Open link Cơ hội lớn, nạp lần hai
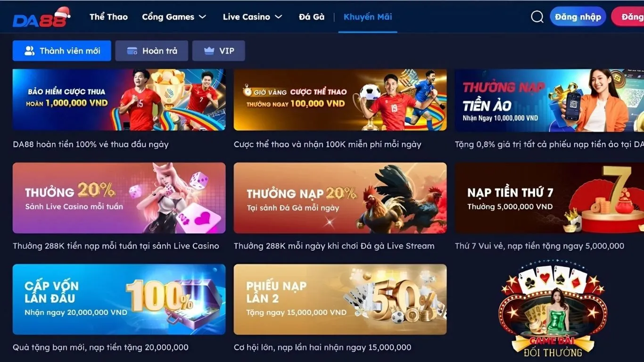 click(322, 347)
